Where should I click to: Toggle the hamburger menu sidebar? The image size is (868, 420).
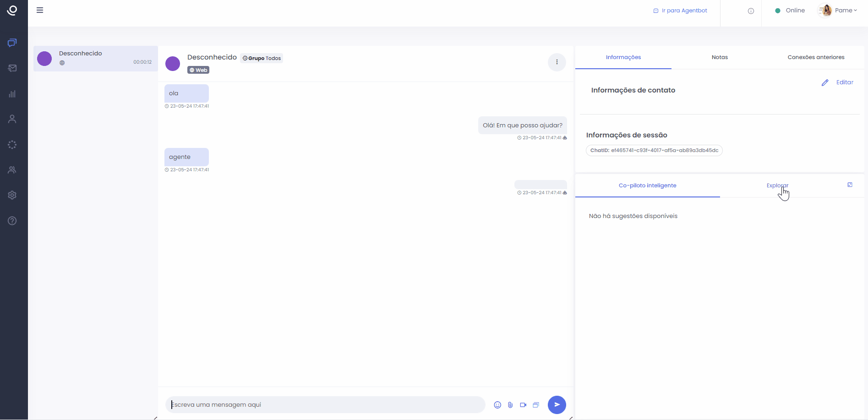[x=40, y=10]
